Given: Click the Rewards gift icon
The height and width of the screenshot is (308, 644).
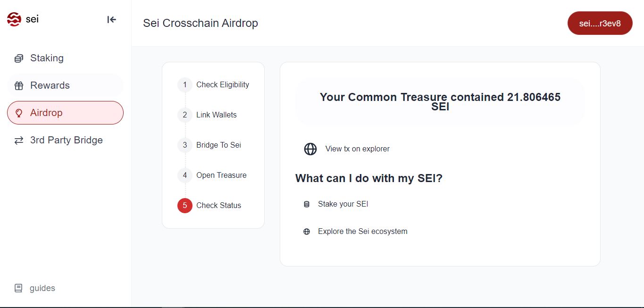Looking at the screenshot, I should 19,86.
